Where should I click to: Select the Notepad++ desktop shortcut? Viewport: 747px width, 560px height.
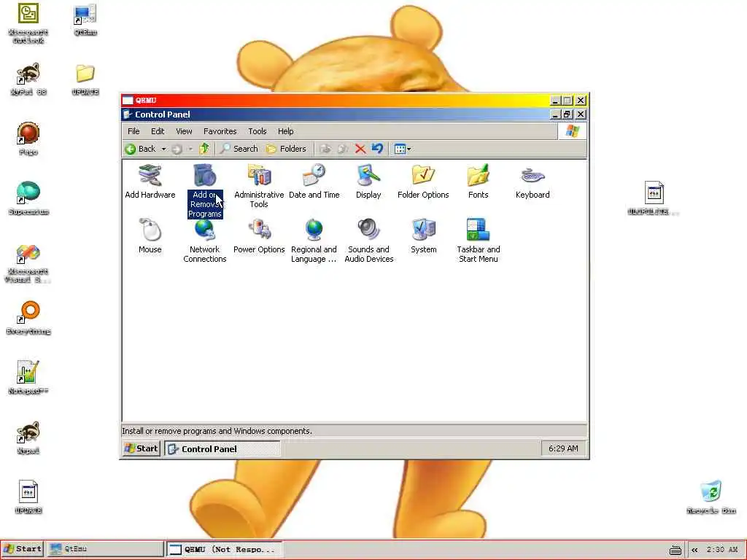tap(28, 378)
